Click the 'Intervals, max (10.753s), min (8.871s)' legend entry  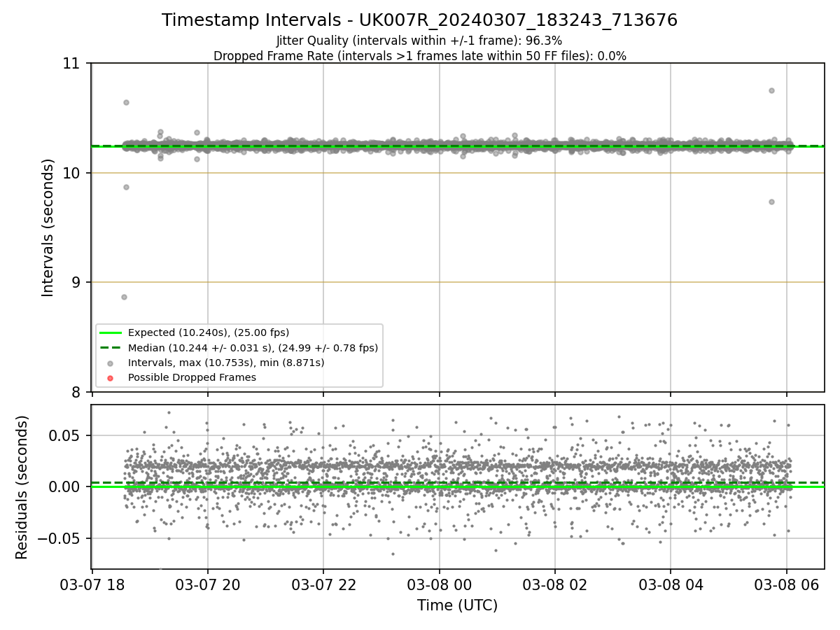(226, 363)
